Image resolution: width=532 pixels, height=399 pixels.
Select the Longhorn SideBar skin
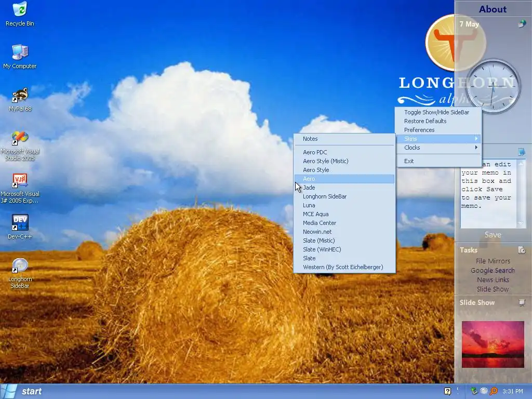[344, 196]
